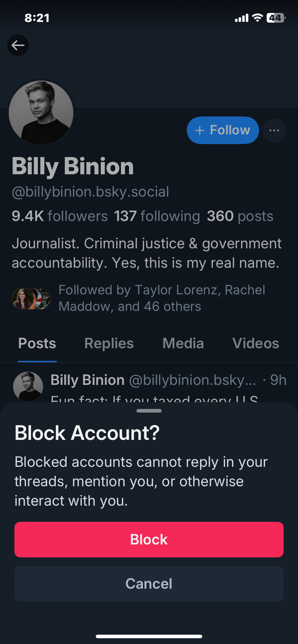Confirm with the red Block button
Viewport: 298px width, 644px height.
point(149,539)
